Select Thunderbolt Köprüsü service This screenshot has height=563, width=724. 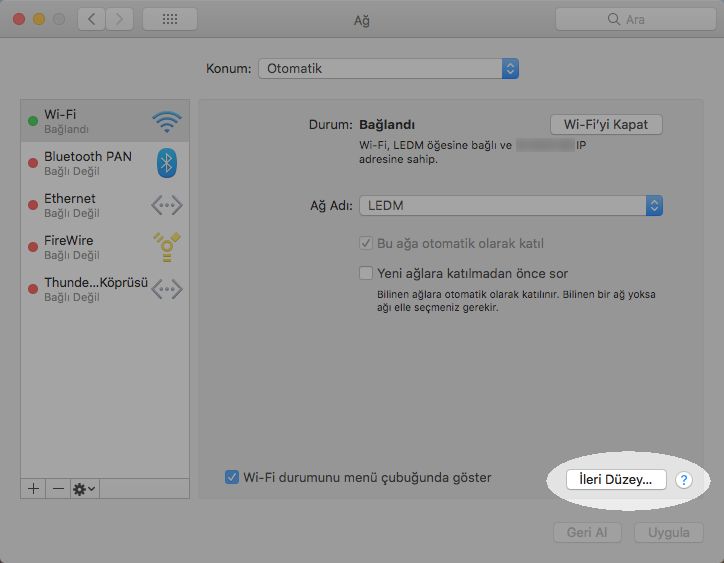tap(105, 289)
